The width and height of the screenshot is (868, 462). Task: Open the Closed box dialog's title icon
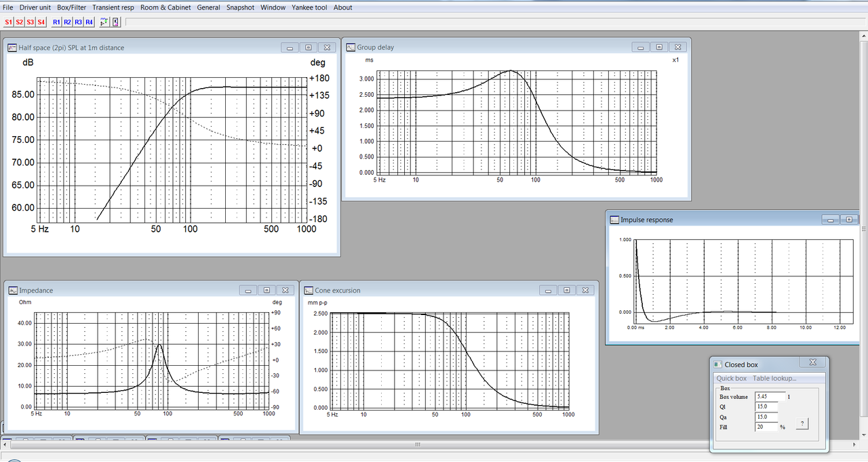718,364
